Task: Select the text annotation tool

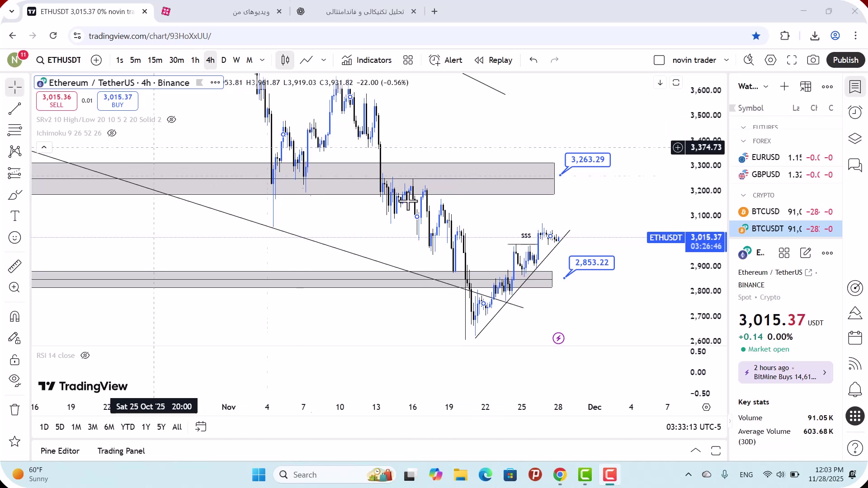Action: (15, 216)
